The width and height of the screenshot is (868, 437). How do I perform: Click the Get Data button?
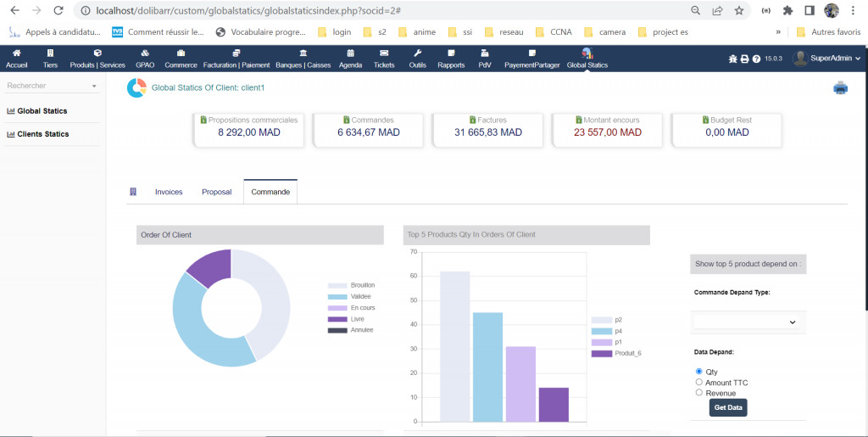tap(728, 408)
